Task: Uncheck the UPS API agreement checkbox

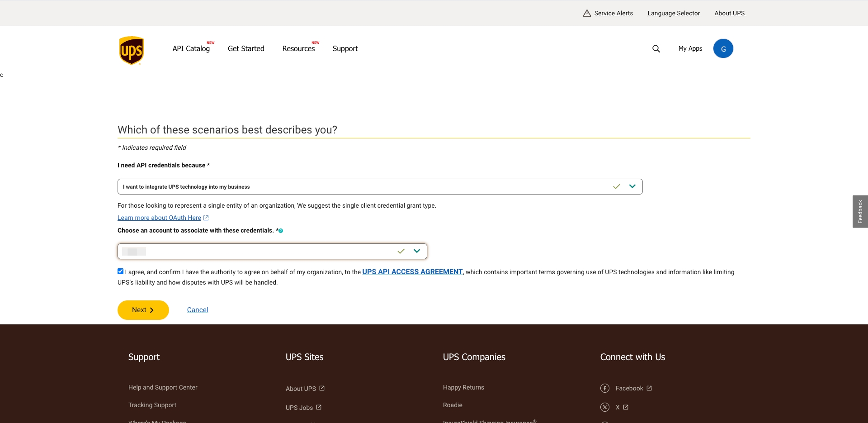Action: (120, 271)
